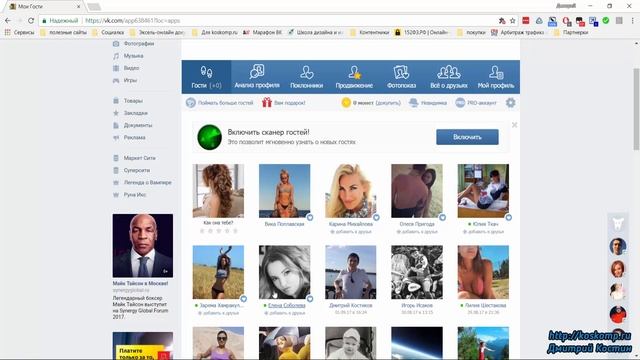Add Карина Михайлова to friends

351,231
